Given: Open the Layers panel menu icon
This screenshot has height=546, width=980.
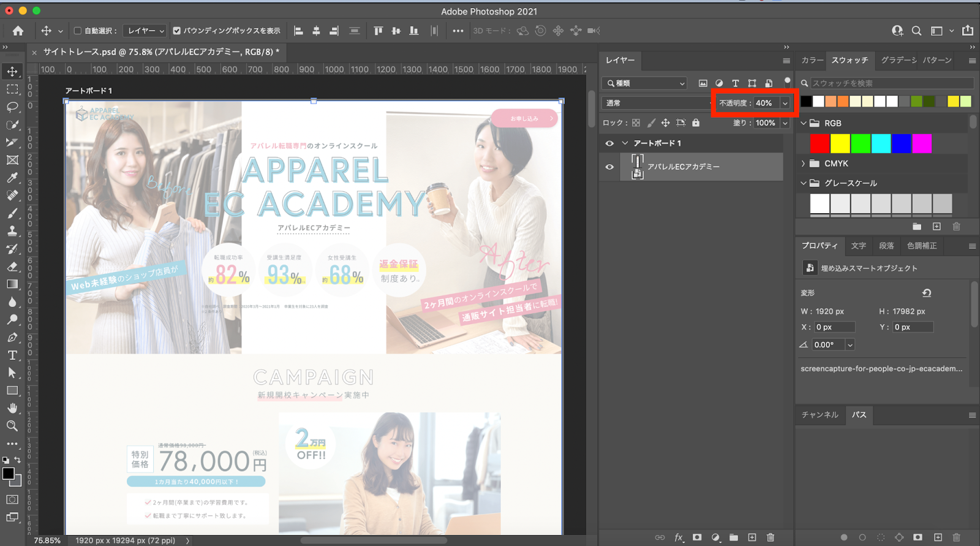Looking at the screenshot, I should coord(786,61).
